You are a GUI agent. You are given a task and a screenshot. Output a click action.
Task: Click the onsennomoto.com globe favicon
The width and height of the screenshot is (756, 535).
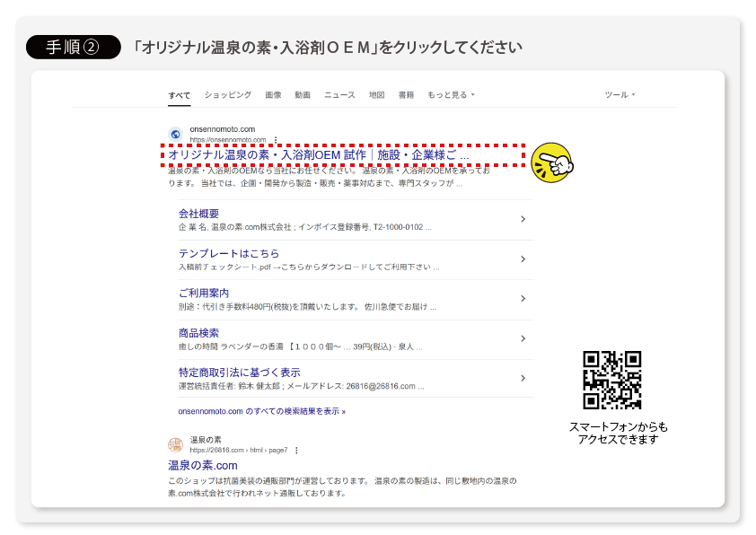point(175,134)
